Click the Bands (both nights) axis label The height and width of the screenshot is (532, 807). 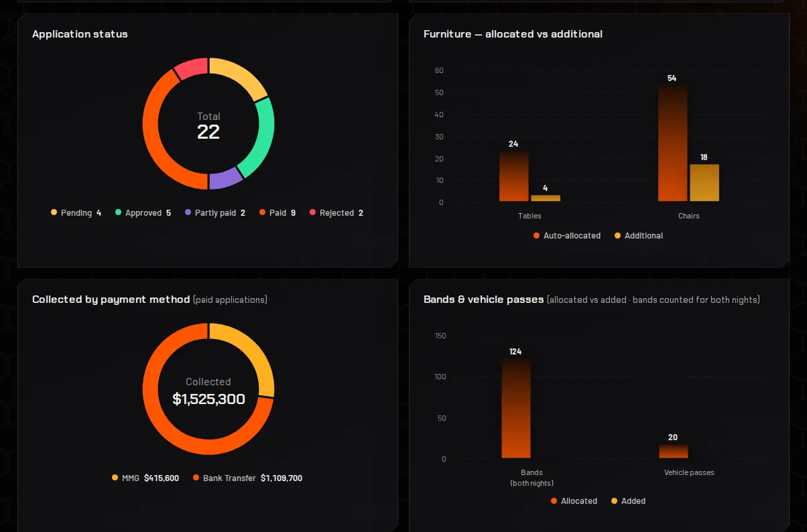[x=532, y=478]
